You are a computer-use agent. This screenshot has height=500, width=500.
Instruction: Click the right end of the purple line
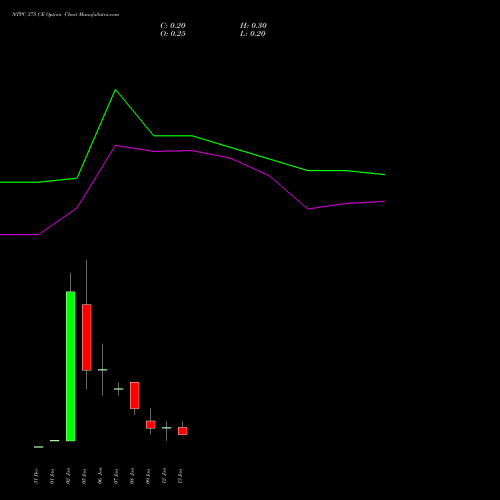click(x=384, y=201)
